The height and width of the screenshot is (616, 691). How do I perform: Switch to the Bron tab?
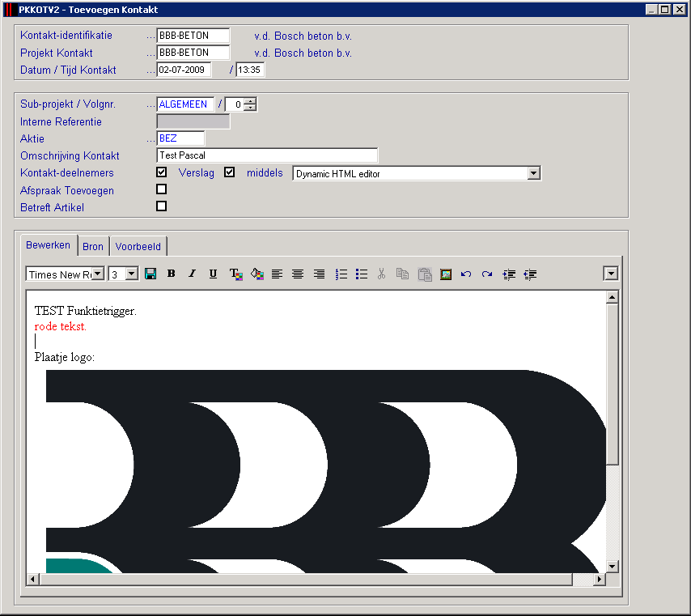pyautogui.click(x=93, y=247)
